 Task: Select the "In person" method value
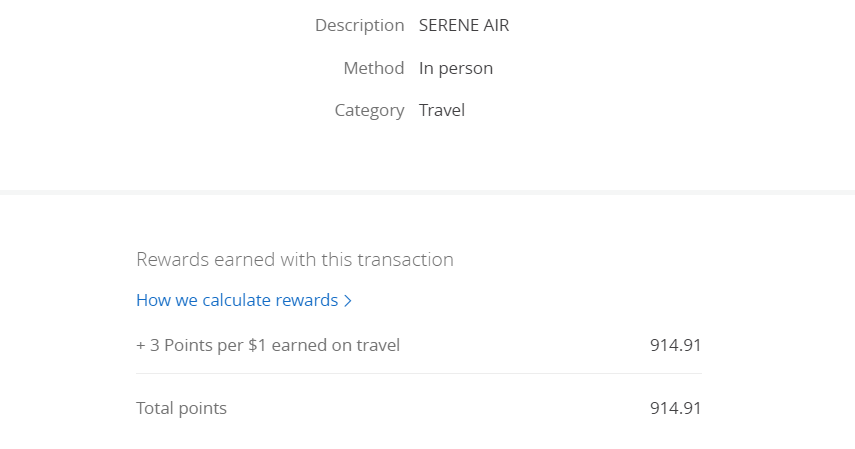tap(456, 68)
